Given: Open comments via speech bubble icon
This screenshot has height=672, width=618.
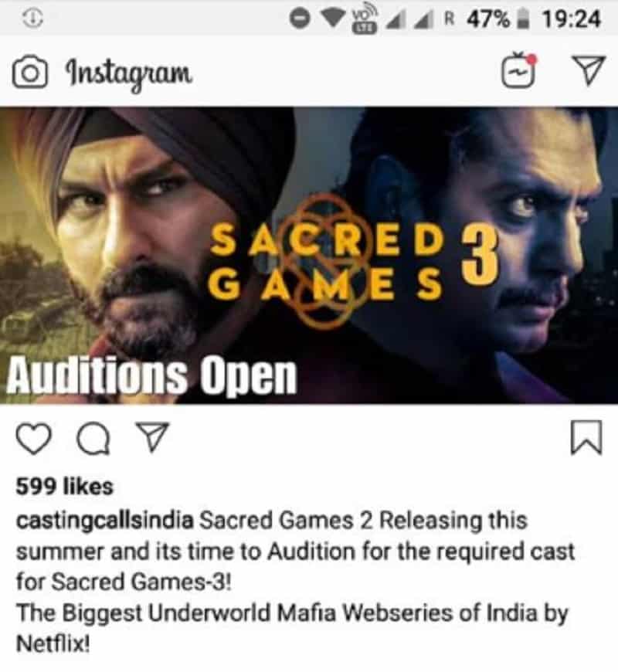Looking at the screenshot, I should point(93,439).
